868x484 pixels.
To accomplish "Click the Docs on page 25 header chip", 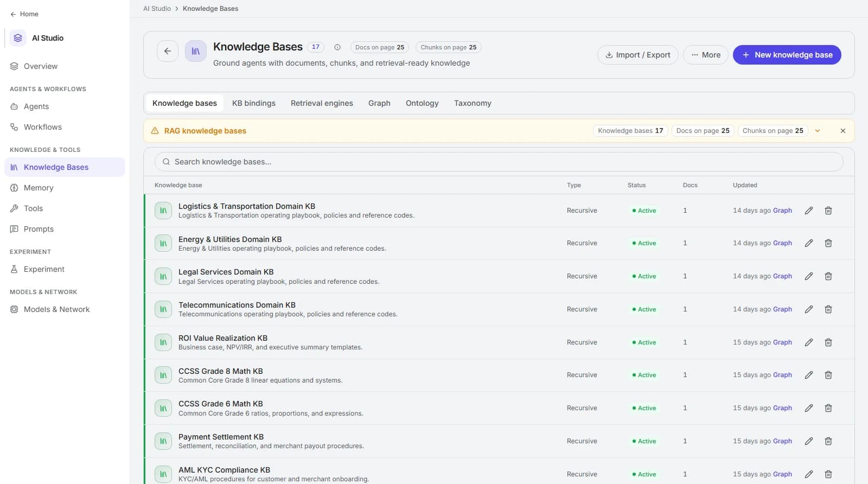I will (380, 47).
